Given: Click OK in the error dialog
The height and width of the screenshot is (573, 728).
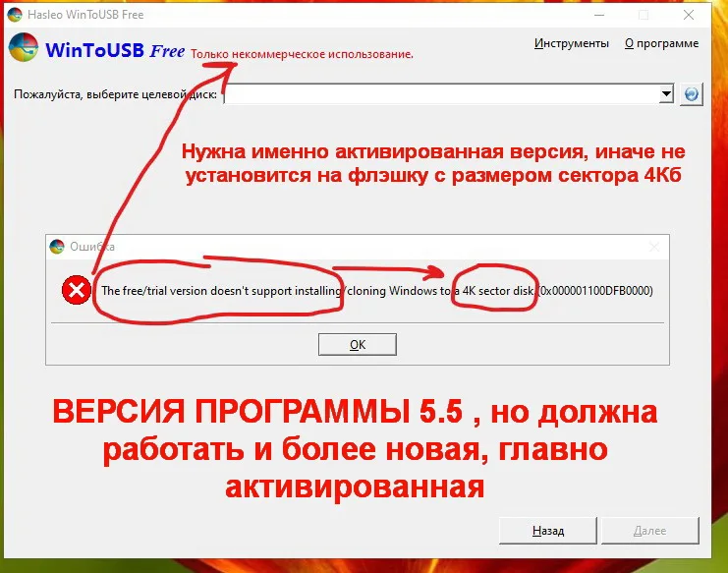Looking at the screenshot, I should click(357, 344).
